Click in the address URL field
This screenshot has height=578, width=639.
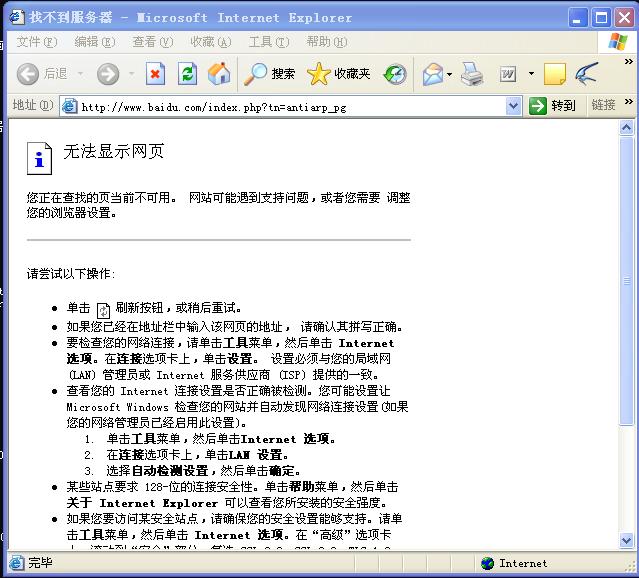[291, 107]
